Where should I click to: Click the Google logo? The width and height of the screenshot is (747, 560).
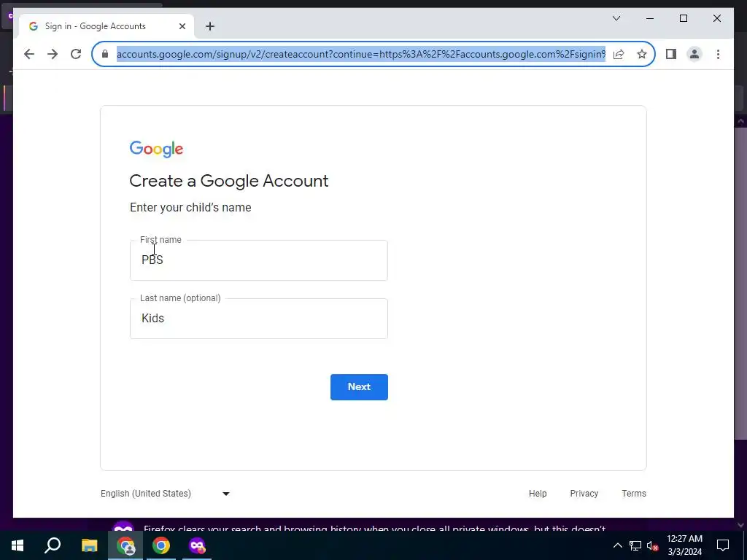[156, 149]
